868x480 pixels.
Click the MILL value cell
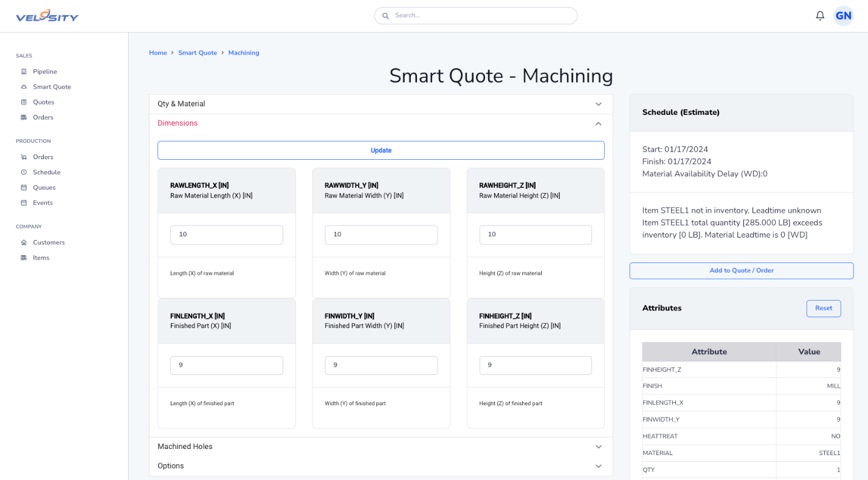[x=809, y=386]
